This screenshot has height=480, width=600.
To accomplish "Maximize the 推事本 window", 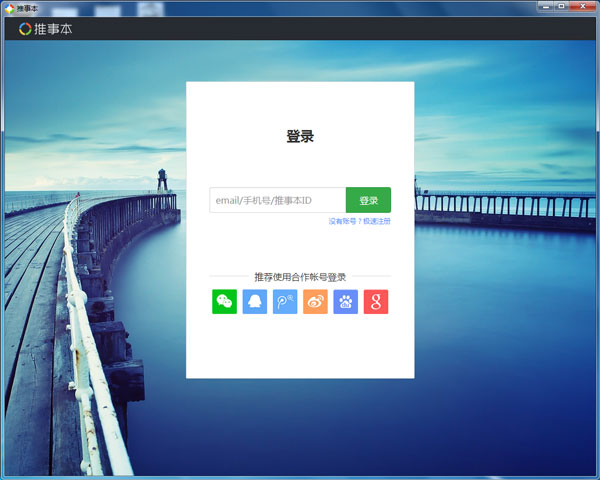I will click(561, 6).
